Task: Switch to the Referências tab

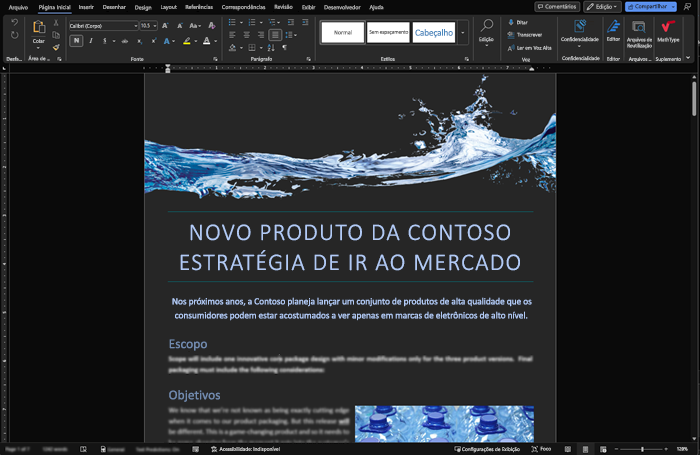Action: (x=199, y=7)
